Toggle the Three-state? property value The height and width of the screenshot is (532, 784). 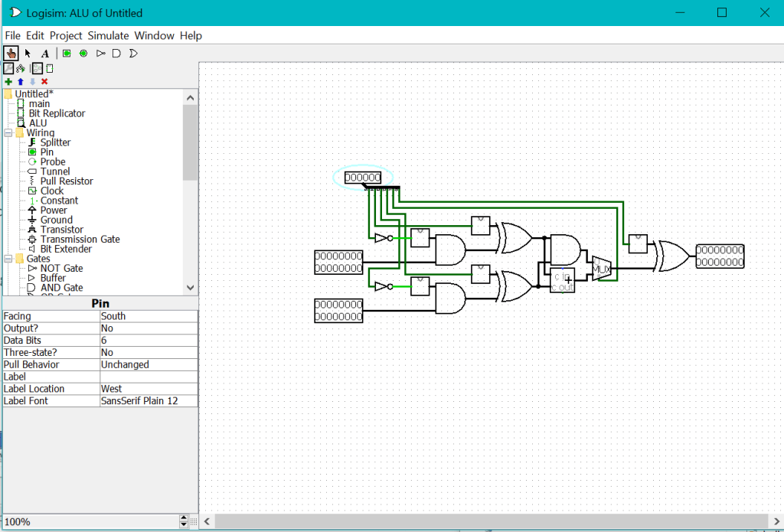149,352
